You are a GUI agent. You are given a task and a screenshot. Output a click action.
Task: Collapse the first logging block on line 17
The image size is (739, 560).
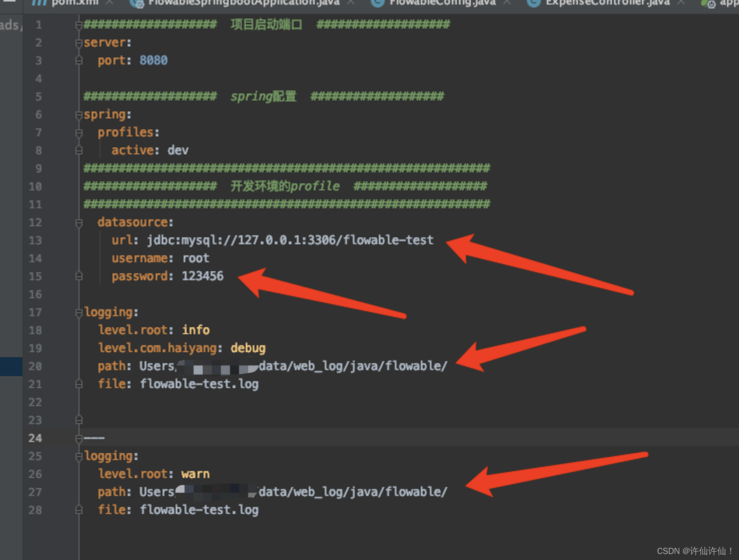pos(79,312)
